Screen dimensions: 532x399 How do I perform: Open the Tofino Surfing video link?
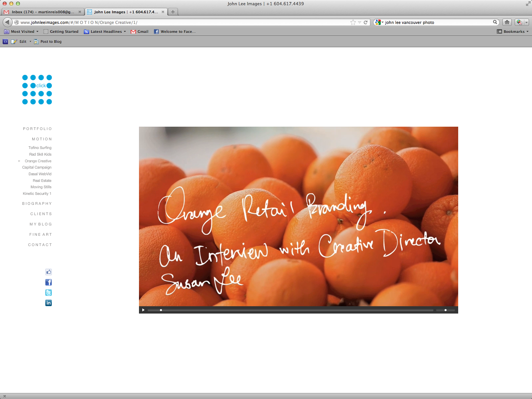tap(40, 148)
